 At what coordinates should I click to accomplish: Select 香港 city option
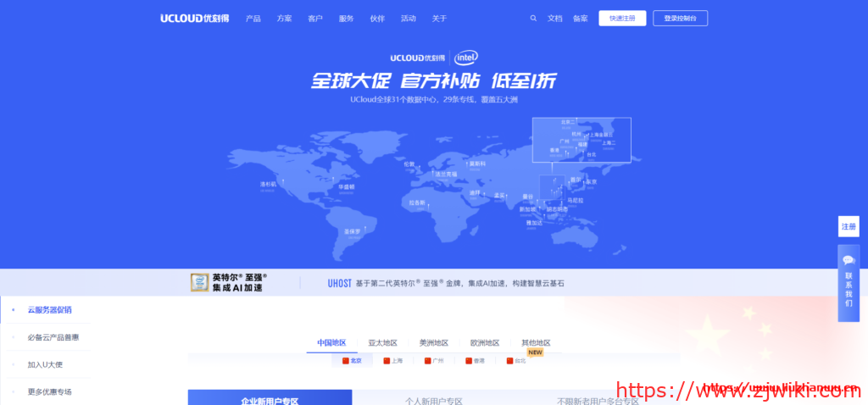tap(475, 360)
